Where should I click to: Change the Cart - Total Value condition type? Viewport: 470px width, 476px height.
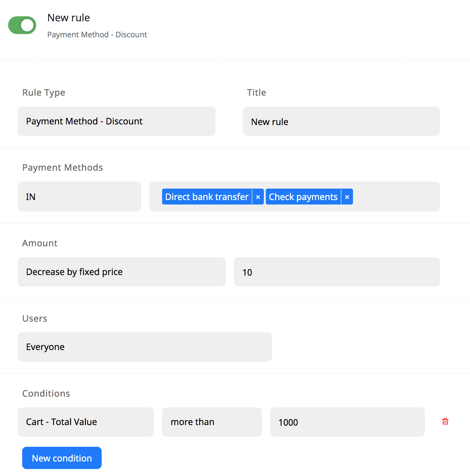point(86,422)
